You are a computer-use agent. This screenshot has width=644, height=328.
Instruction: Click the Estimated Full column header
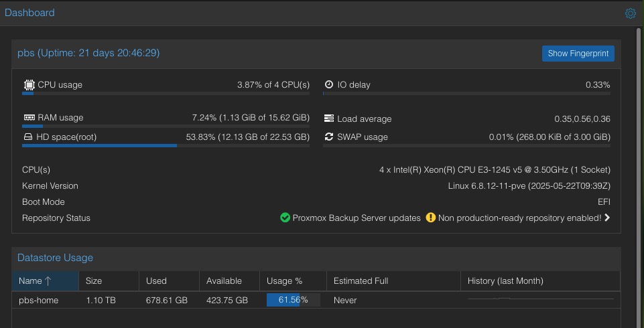[x=361, y=280]
